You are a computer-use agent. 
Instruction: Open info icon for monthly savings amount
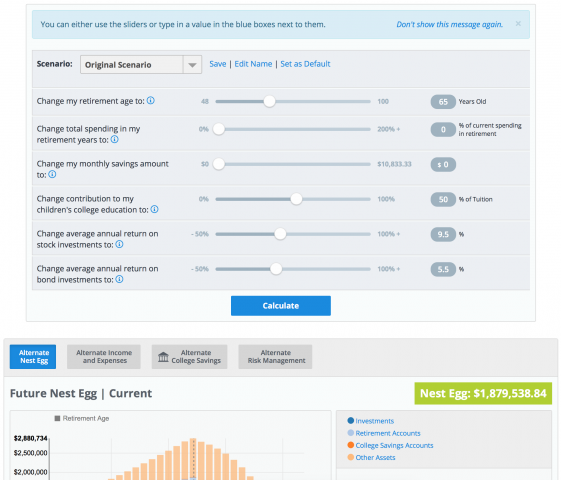52,174
